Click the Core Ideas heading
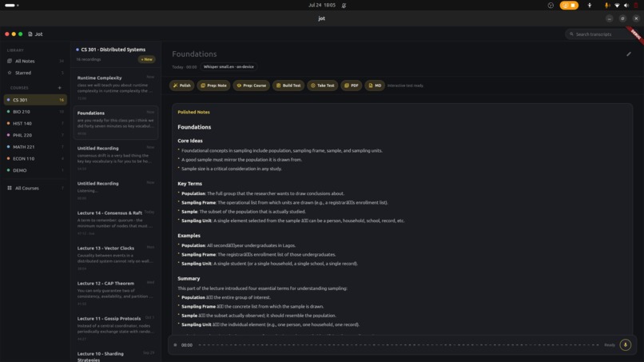The height and width of the screenshot is (362, 644). point(190,141)
